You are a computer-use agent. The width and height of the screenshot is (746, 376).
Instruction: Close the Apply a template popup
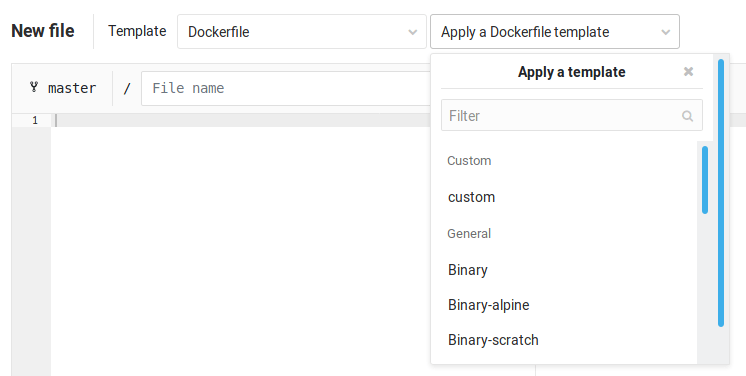[688, 71]
